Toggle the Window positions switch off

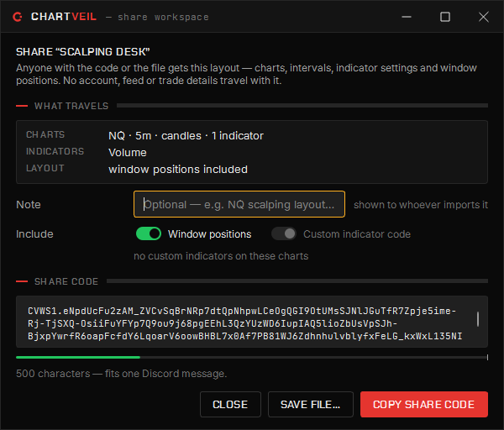pyautogui.click(x=149, y=233)
